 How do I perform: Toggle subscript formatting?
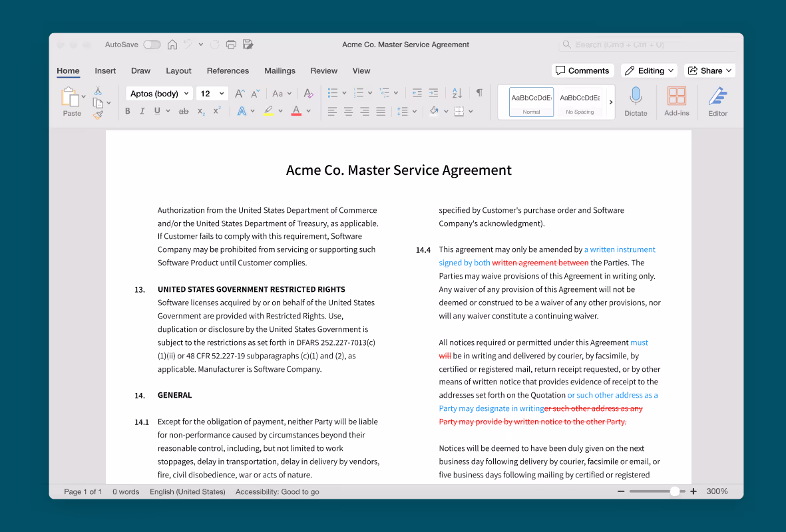[201, 112]
